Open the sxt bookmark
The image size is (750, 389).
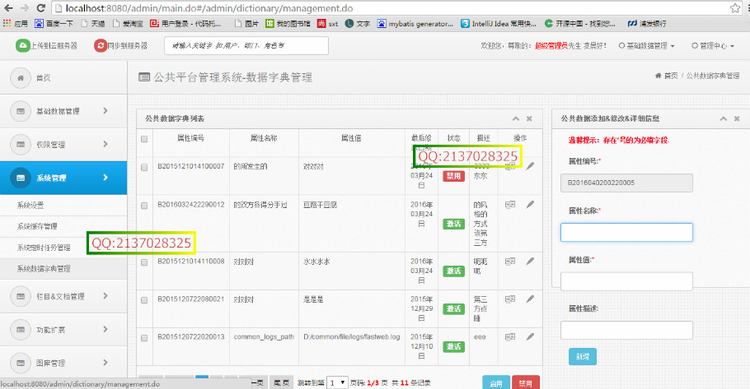(328, 23)
